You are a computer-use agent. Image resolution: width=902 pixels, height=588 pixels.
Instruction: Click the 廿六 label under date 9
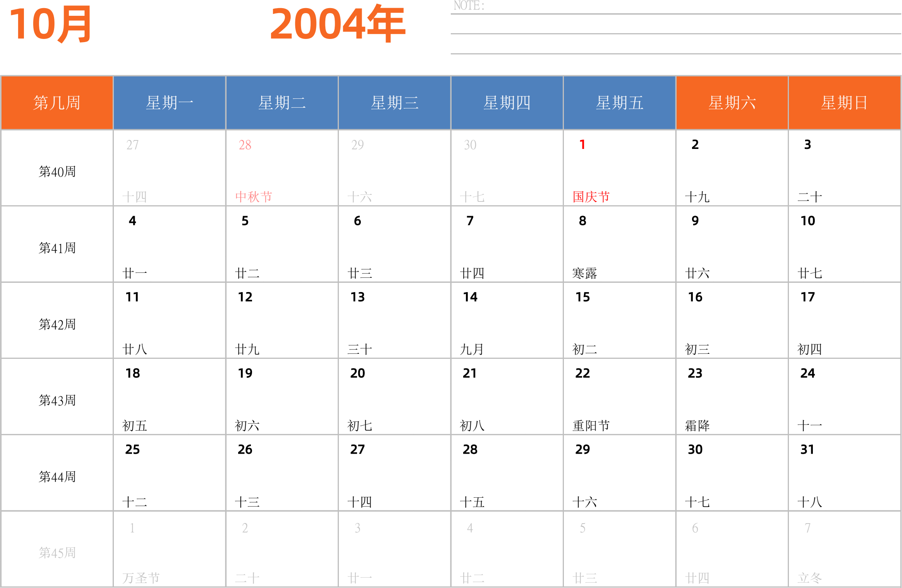[697, 273]
